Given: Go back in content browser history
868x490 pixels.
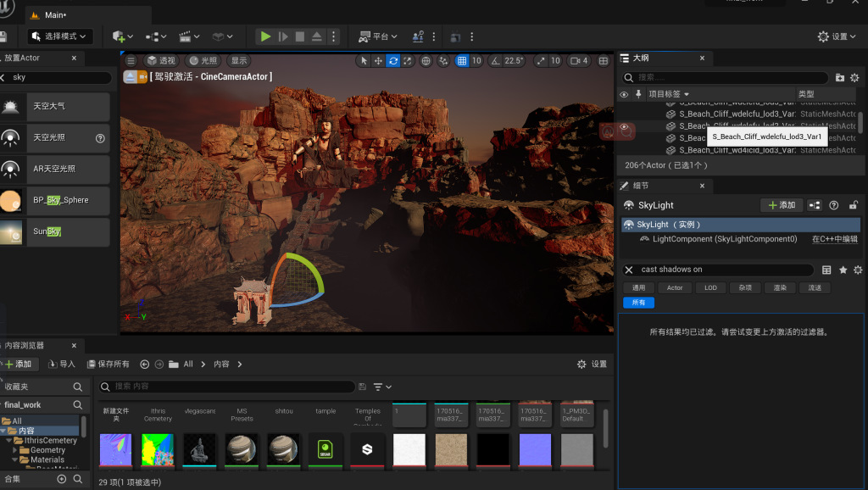Looking at the screenshot, I should 144,364.
